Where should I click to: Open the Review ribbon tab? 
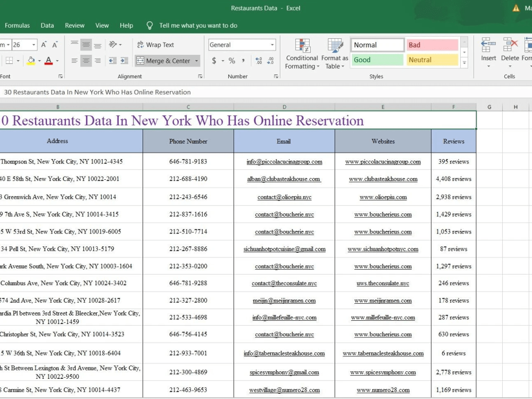point(74,25)
